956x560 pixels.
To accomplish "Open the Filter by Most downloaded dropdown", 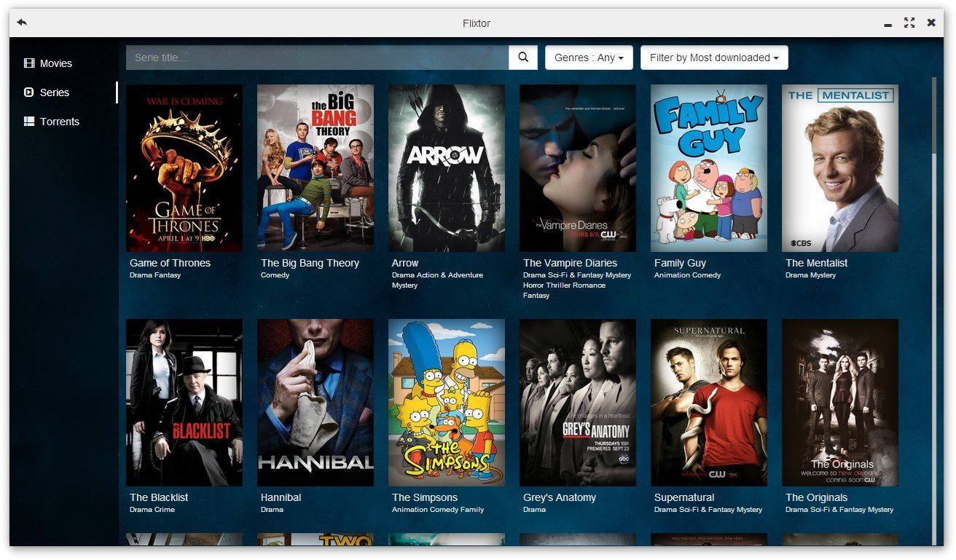I will pyautogui.click(x=713, y=58).
